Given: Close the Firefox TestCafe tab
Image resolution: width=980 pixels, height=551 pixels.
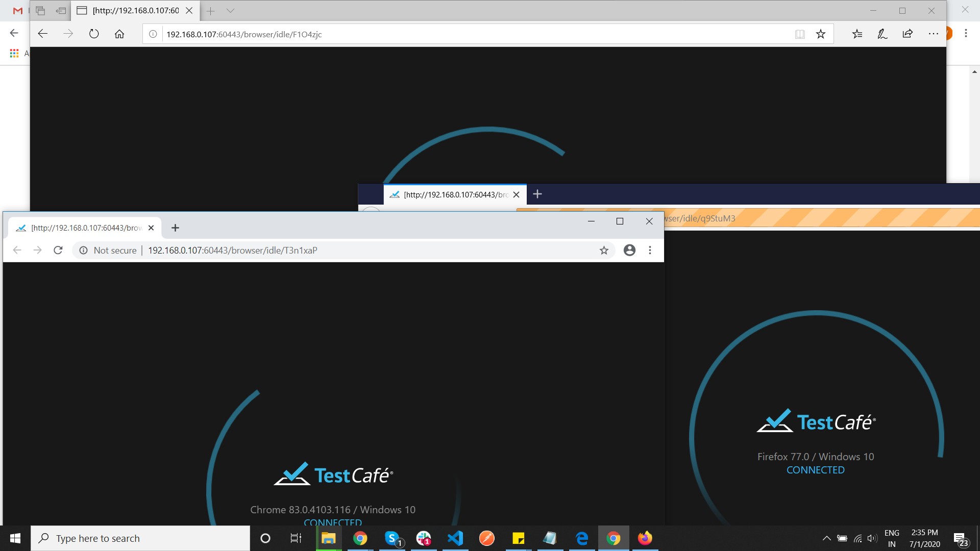Looking at the screenshot, I should (516, 194).
